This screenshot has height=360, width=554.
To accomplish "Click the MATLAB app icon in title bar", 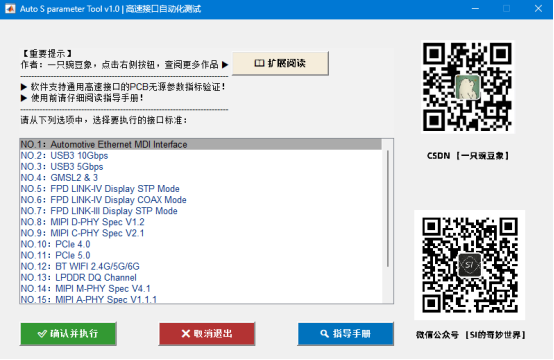I will pos(10,9).
